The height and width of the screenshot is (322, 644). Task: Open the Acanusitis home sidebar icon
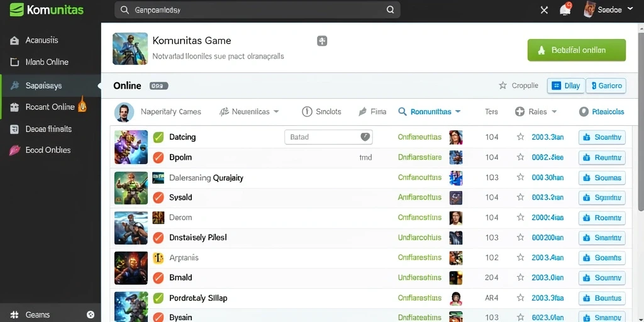[x=14, y=40]
